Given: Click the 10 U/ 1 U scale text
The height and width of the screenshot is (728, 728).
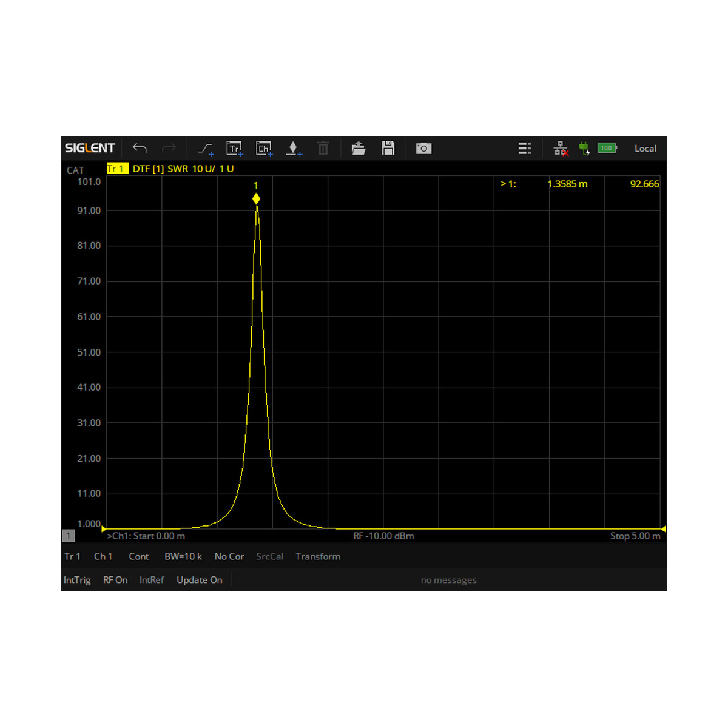Looking at the screenshot, I should [213, 169].
